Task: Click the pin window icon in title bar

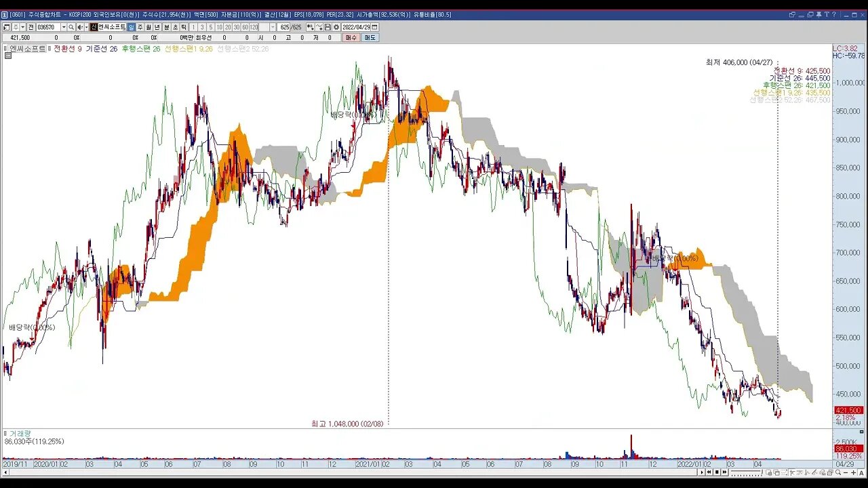Action: [818, 14]
